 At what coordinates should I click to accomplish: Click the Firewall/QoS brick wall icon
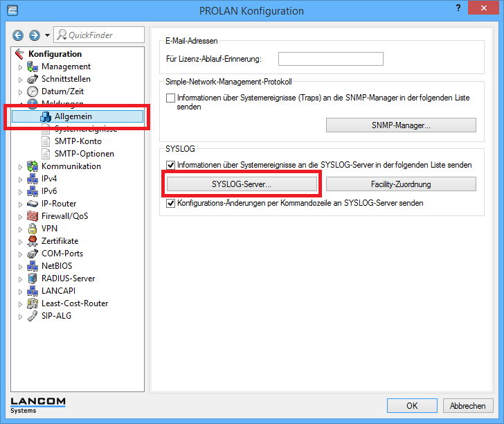pyautogui.click(x=33, y=216)
